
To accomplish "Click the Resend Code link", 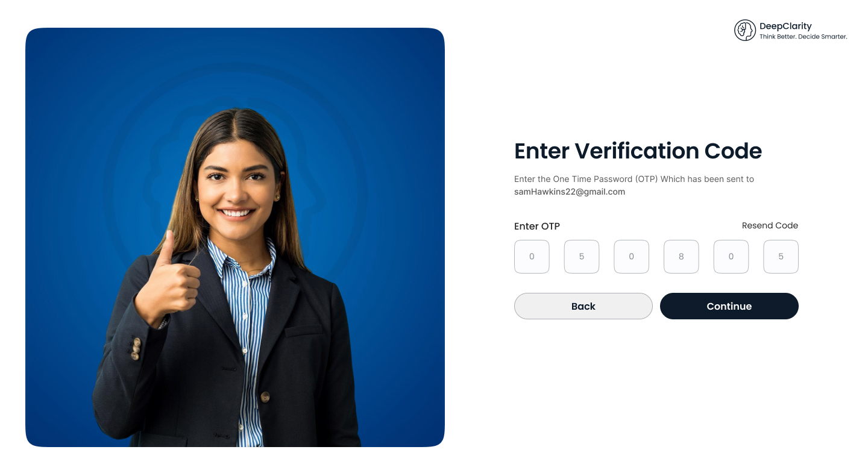I will tap(770, 225).
